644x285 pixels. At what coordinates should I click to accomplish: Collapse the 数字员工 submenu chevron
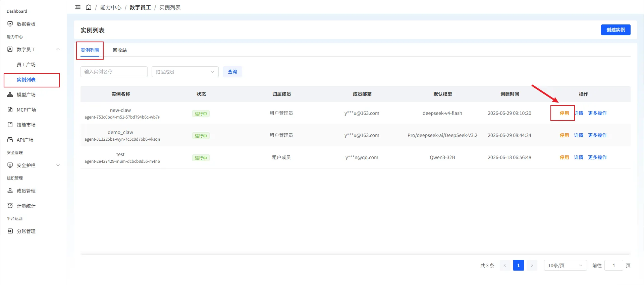tap(58, 49)
